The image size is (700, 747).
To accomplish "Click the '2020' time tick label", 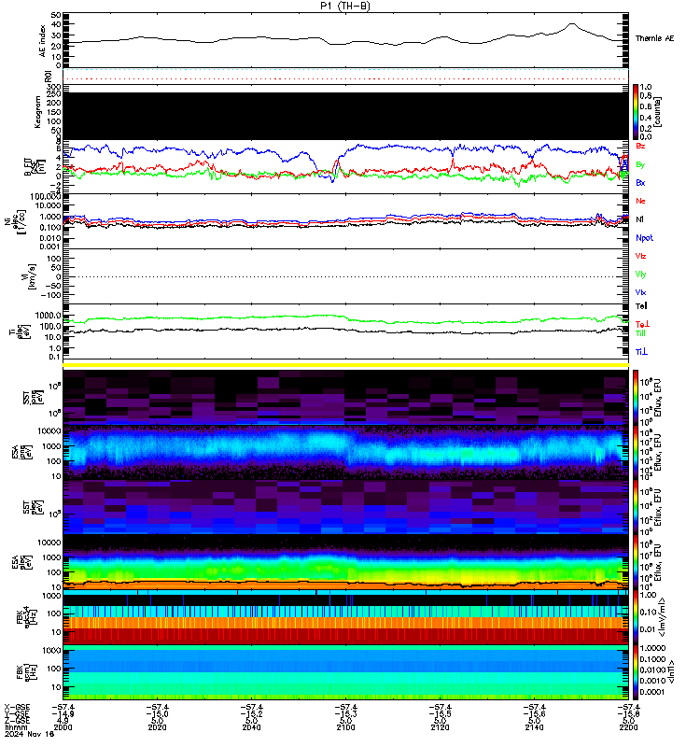I will pyautogui.click(x=157, y=727).
